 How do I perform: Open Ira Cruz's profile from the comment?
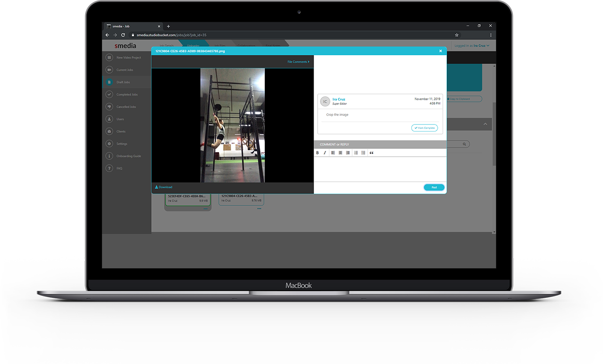click(x=339, y=99)
